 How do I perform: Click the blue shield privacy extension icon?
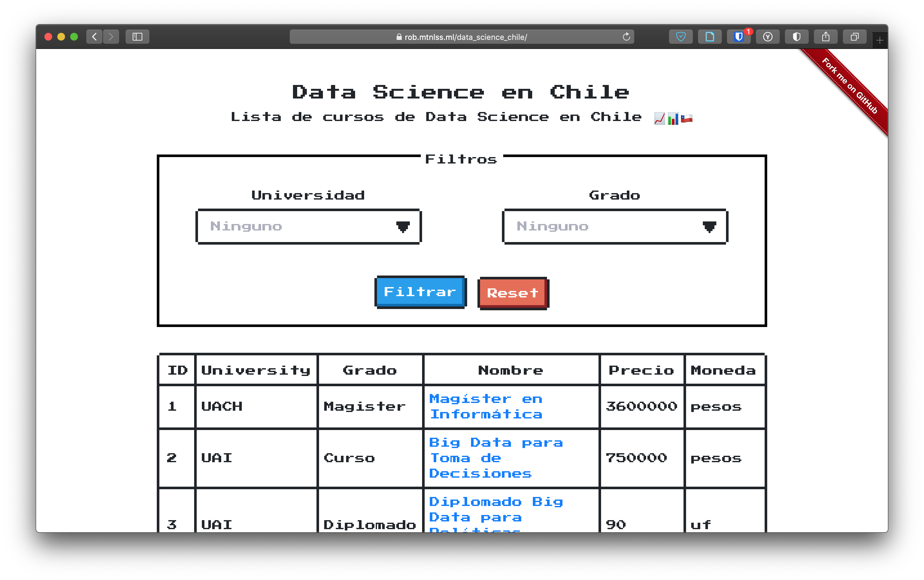pos(681,37)
